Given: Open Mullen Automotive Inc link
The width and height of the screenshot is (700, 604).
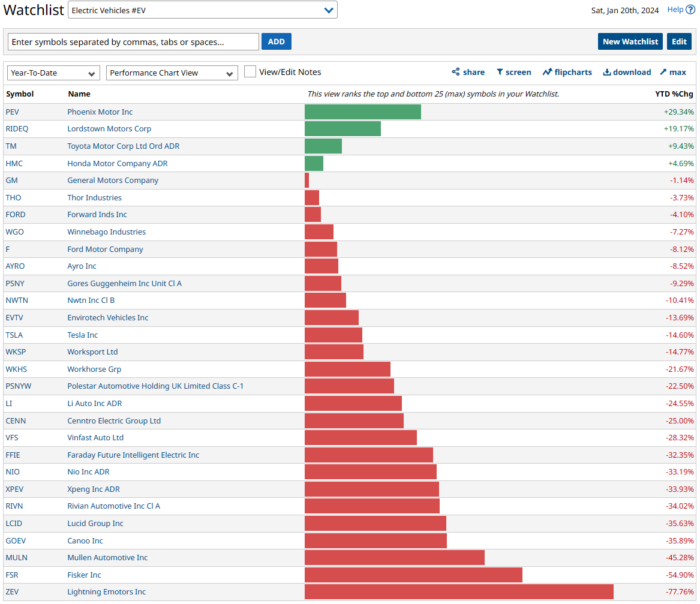Looking at the screenshot, I should [107, 558].
